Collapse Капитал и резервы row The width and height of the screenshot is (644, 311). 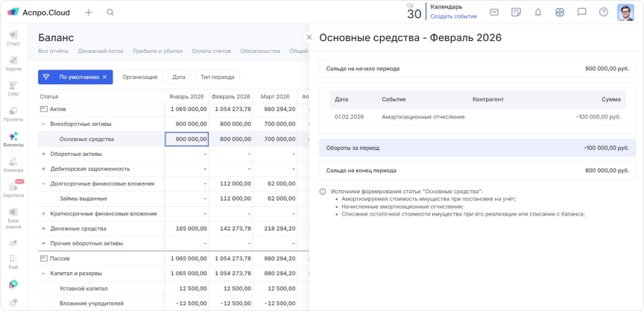coord(43,273)
